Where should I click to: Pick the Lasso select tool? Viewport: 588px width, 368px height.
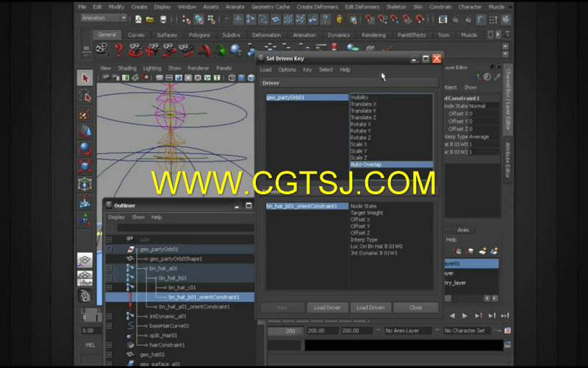85,96
